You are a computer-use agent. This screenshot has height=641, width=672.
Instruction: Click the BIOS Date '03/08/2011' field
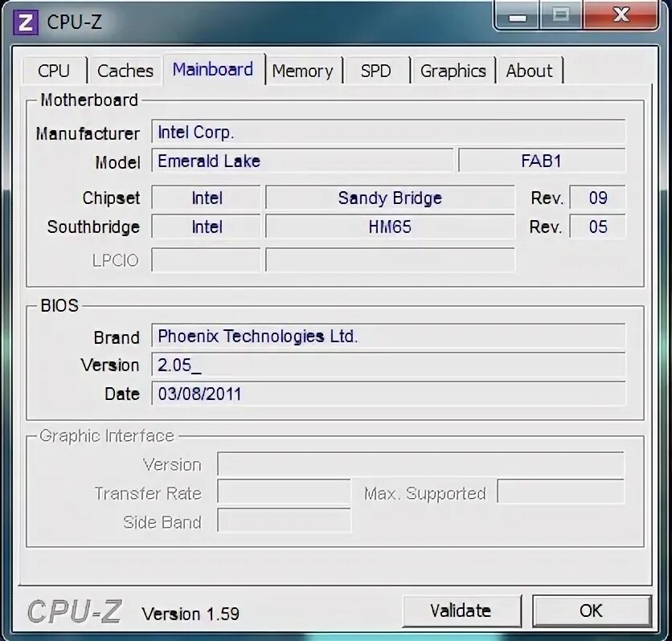pos(388,394)
